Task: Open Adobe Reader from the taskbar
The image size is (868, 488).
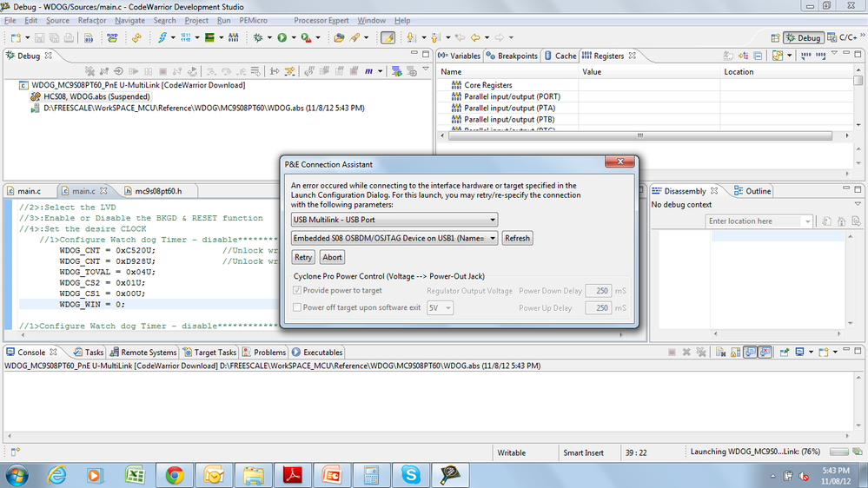Action: tap(293, 475)
